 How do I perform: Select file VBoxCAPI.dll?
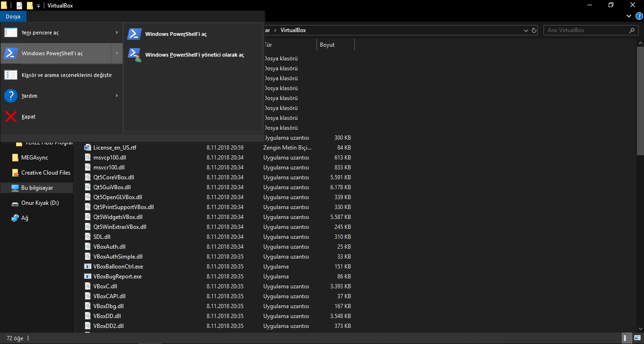coord(109,296)
